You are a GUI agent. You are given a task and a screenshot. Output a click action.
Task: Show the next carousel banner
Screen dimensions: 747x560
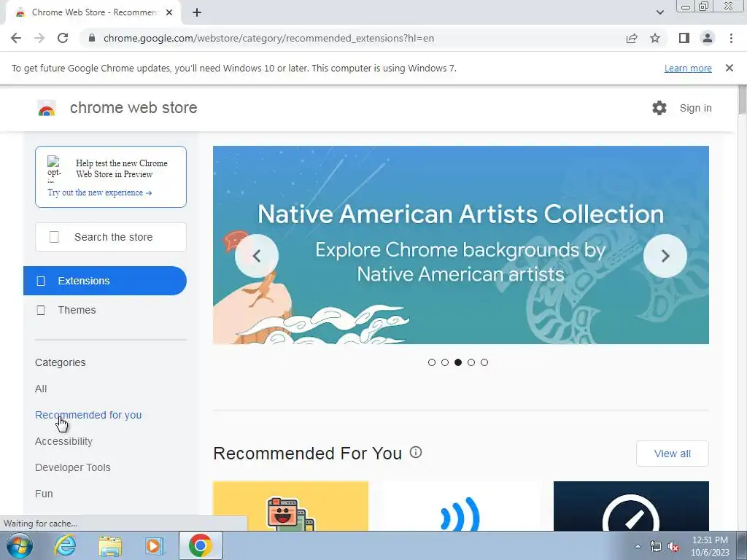click(x=665, y=256)
